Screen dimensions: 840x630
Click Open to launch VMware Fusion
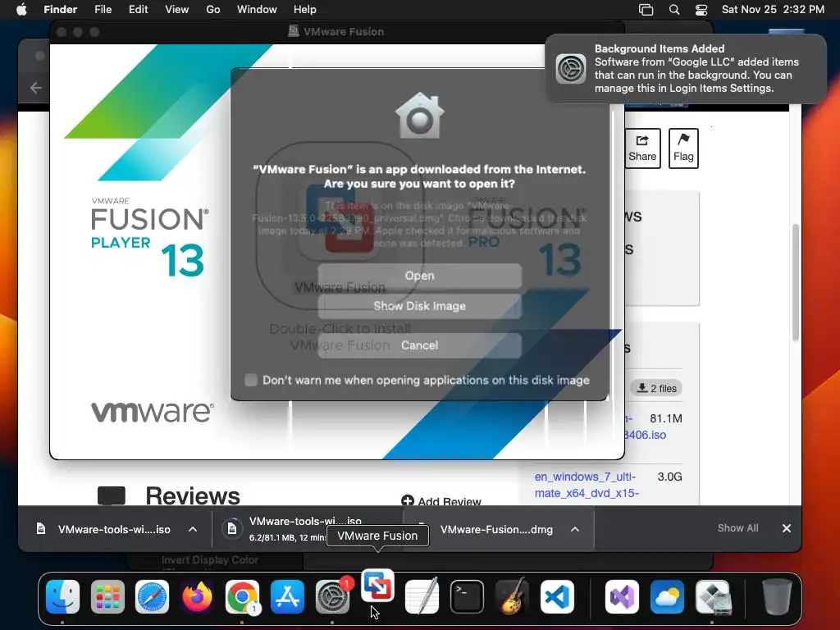click(x=419, y=276)
